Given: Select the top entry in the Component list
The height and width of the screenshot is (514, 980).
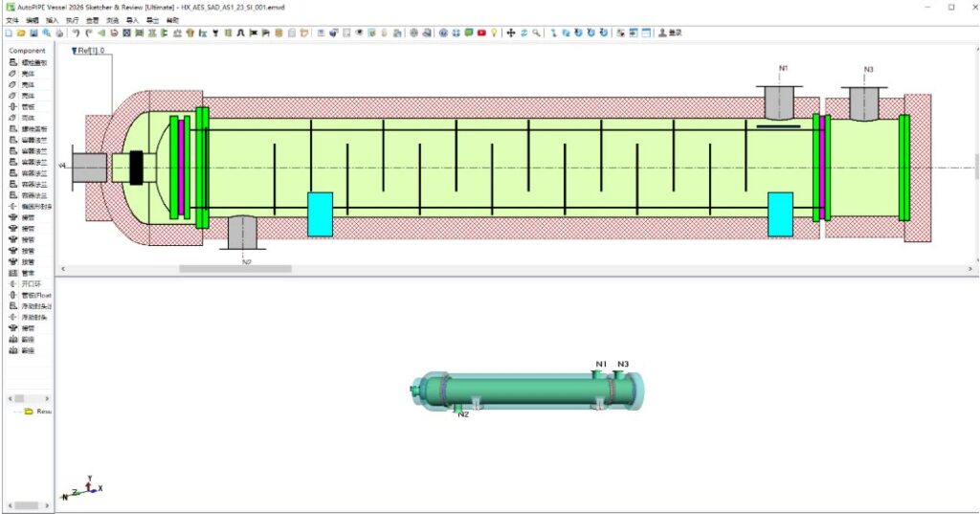Looking at the screenshot, I should pyautogui.click(x=28, y=62).
